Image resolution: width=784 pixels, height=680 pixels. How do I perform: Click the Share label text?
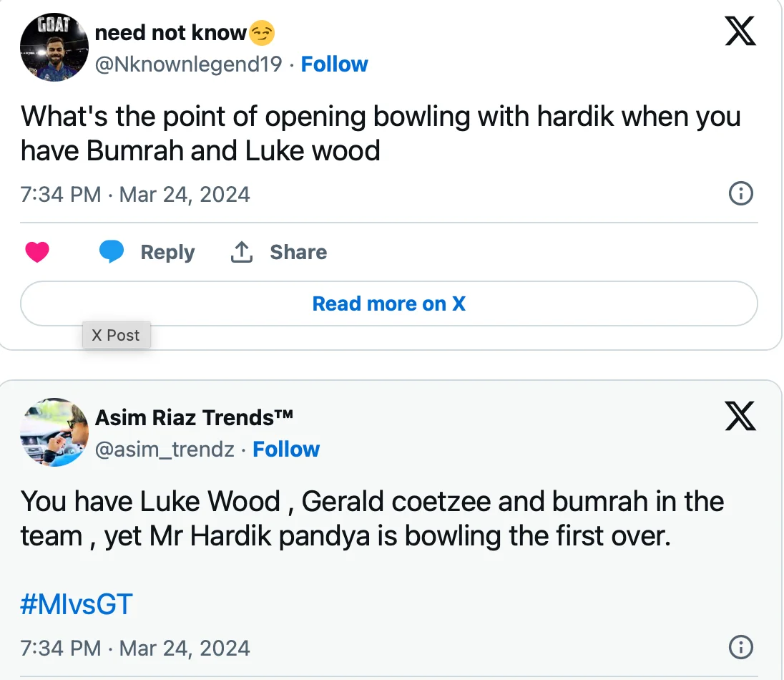(x=298, y=252)
